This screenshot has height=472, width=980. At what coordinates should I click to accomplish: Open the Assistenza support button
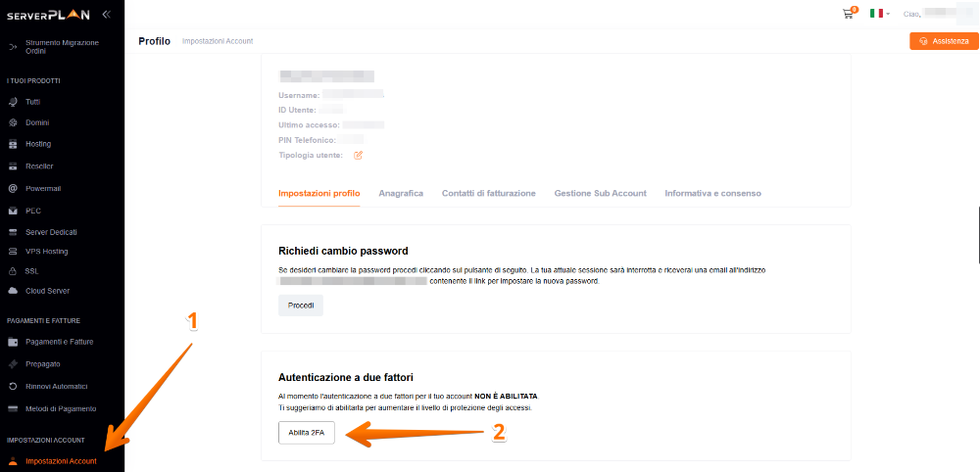tap(944, 41)
